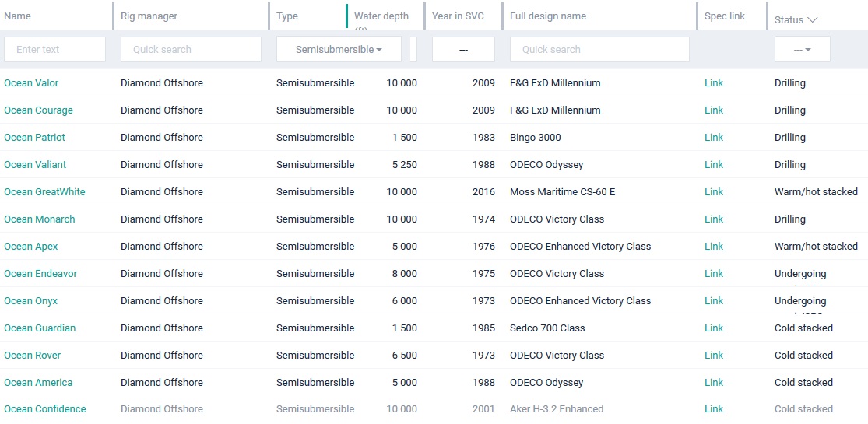The height and width of the screenshot is (424, 868).
Task: Select the 8 000 water depth value
Action: pyautogui.click(x=405, y=273)
